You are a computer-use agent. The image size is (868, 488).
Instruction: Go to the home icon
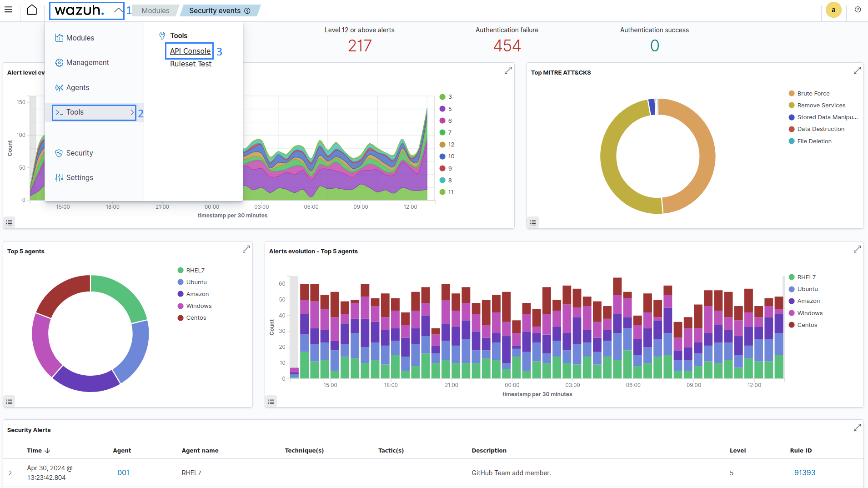(x=32, y=10)
